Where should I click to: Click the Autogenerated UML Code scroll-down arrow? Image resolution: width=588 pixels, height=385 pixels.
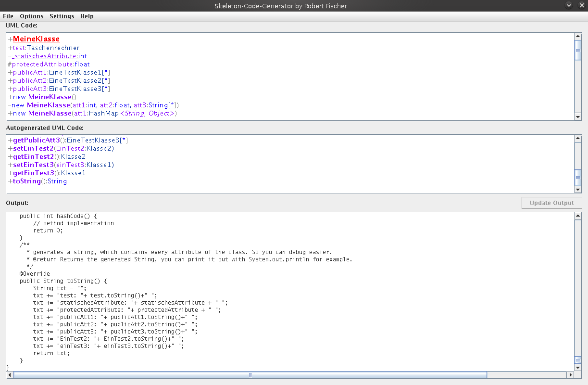(x=578, y=190)
